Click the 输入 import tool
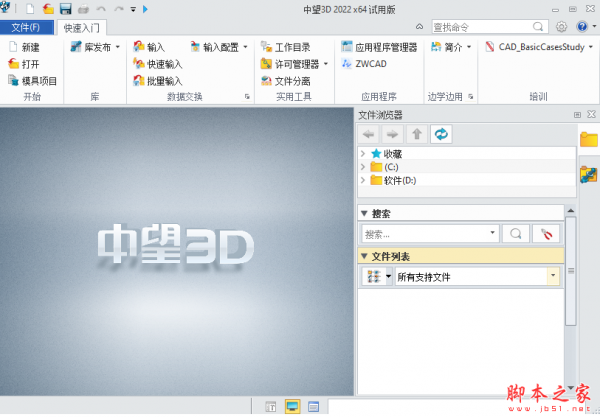This screenshot has width=600, height=417. (149, 47)
